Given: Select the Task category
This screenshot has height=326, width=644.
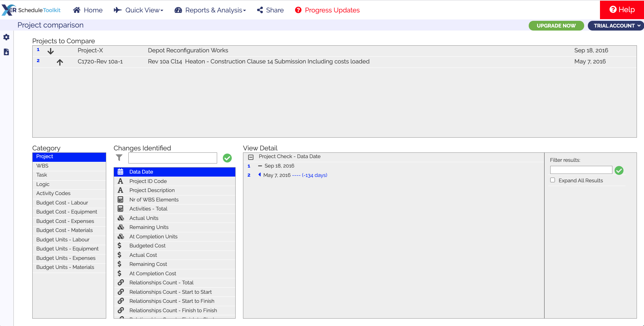Looking at the screenshot, I should [69, 175].
